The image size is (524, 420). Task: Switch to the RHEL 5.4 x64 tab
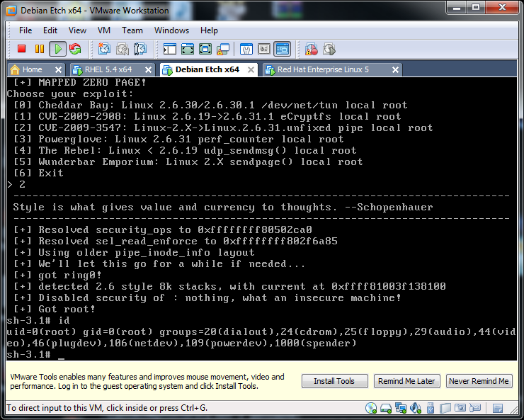tap(113, 69)
